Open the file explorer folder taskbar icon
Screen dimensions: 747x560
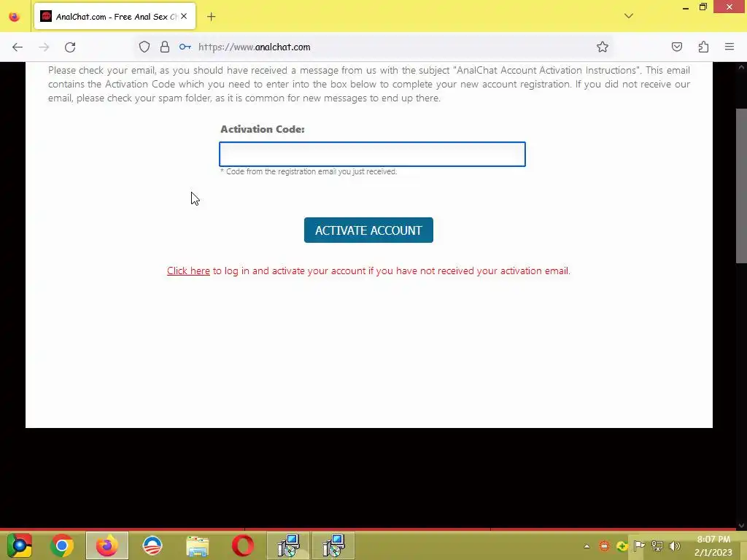click(x=197, y=545)
